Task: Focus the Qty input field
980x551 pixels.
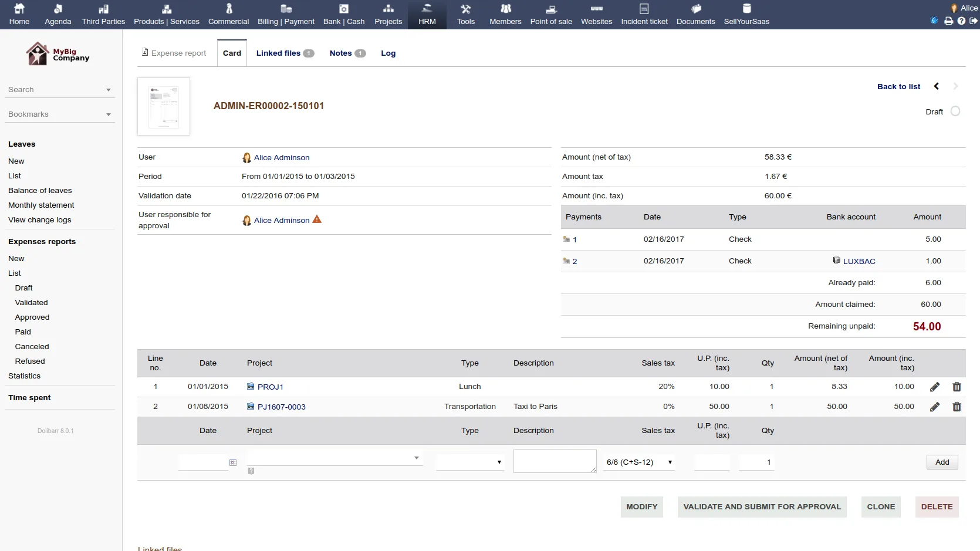Action: (756, 462)
